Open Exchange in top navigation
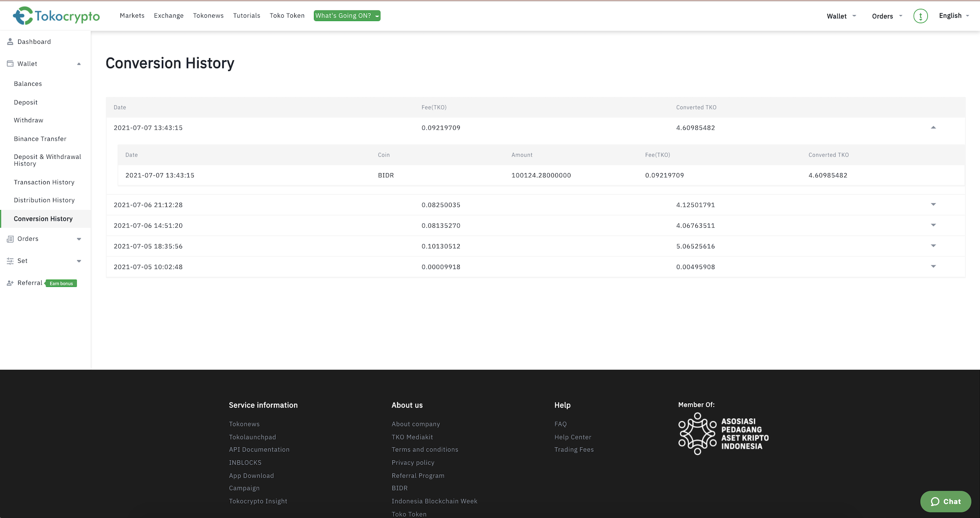The height and width of the screenshot is (518, 980). pos(169,16)
